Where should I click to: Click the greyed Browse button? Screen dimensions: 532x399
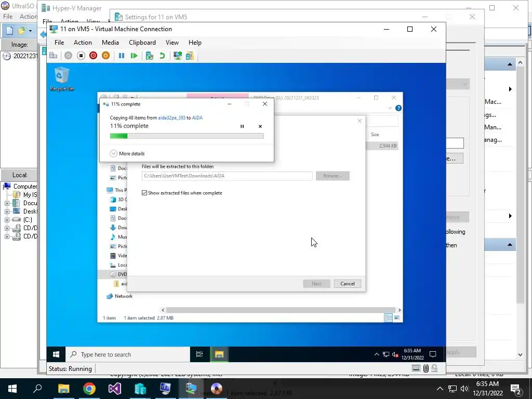pyautogui.click(x=332, y=176)
